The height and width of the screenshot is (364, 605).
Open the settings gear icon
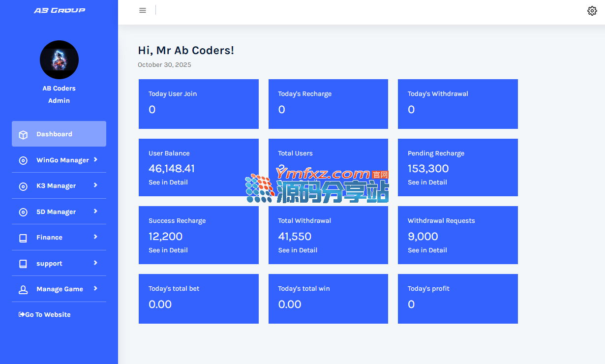tap(592, 11)
